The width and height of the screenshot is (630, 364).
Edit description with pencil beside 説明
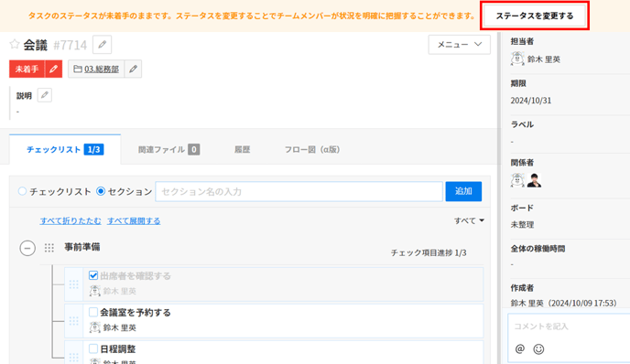45,95
